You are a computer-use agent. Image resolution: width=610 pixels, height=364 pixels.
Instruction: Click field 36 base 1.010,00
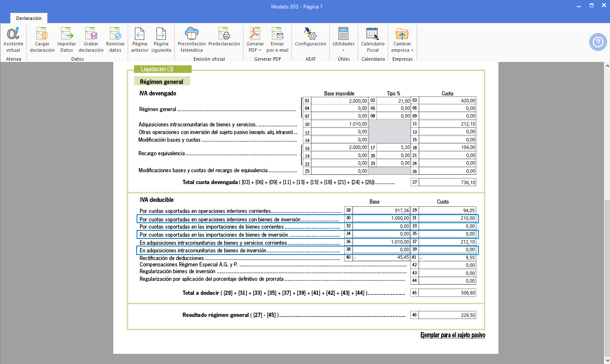click(x=381, y=242)
